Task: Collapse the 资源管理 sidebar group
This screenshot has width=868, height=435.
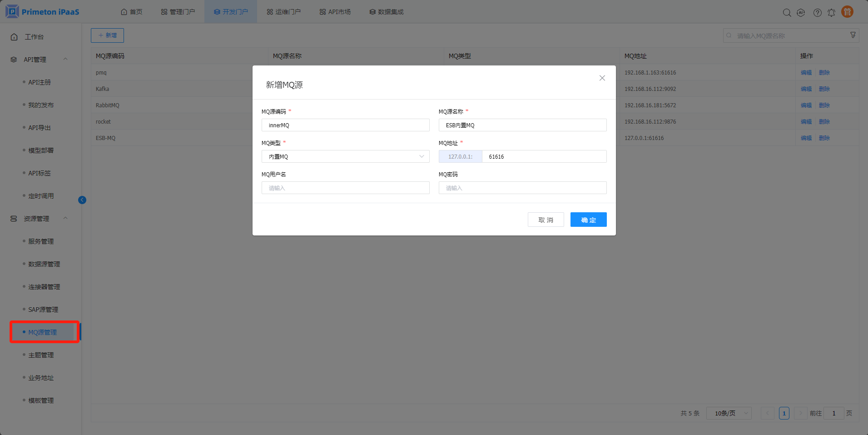Action: pos(65,218)
